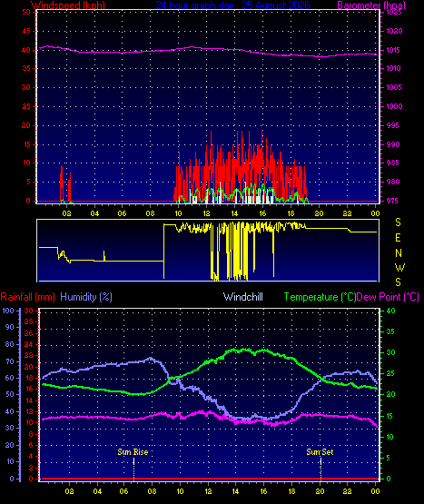
Task: Click the Windspeed (kph) axis title
Action: tap(68, 5)
